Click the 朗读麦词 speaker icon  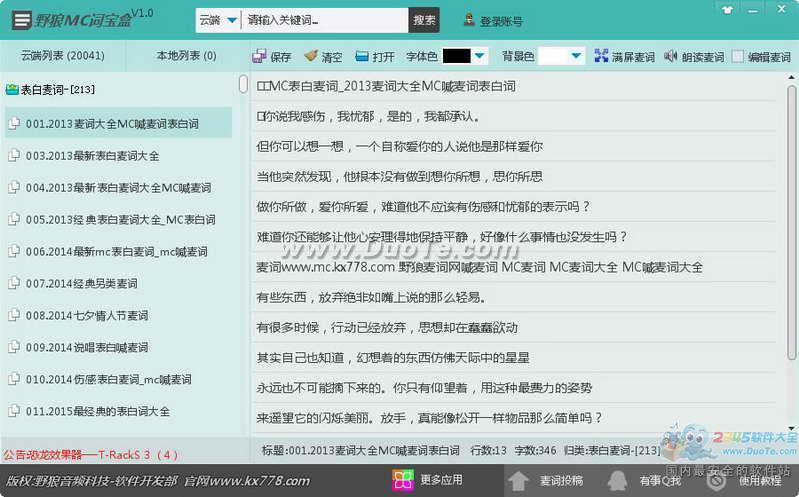click(671, 56)
